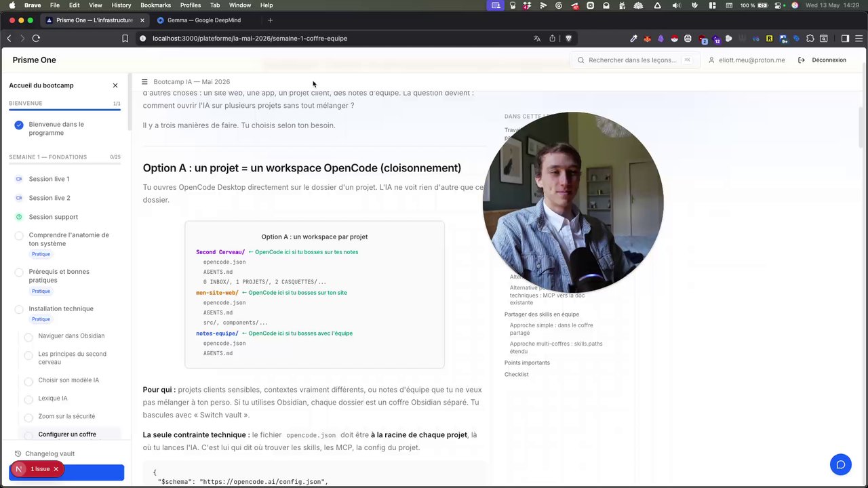Toggle the browser sidebar panel icon

coord(845,39)
